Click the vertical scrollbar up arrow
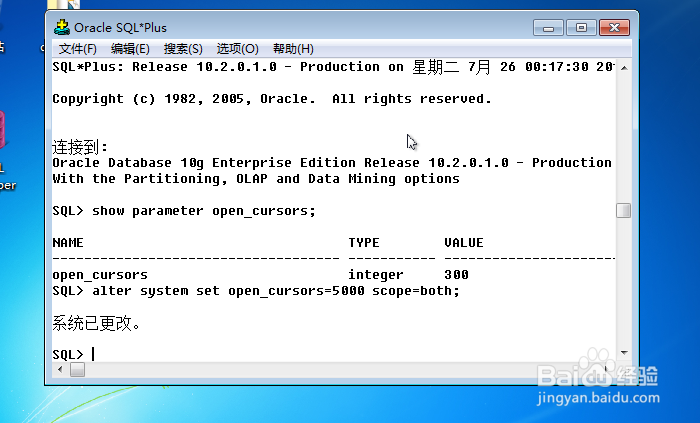 tap(624, 68)
